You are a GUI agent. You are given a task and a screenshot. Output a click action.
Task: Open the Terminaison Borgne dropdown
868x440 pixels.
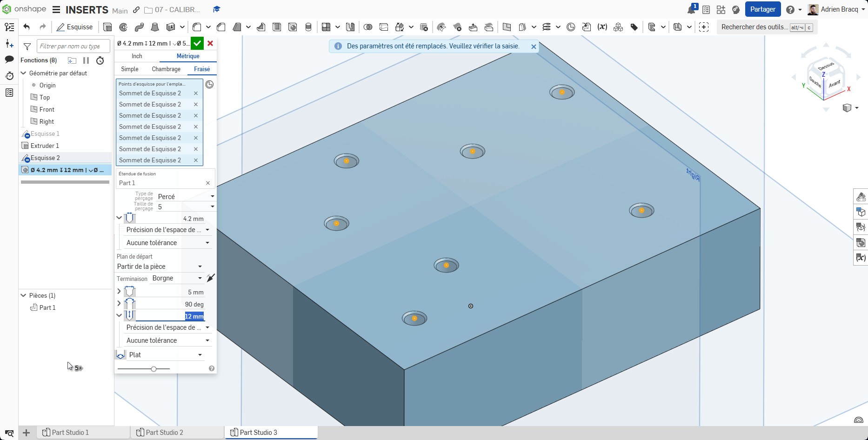pyautogui.click(x=177, y=278)
